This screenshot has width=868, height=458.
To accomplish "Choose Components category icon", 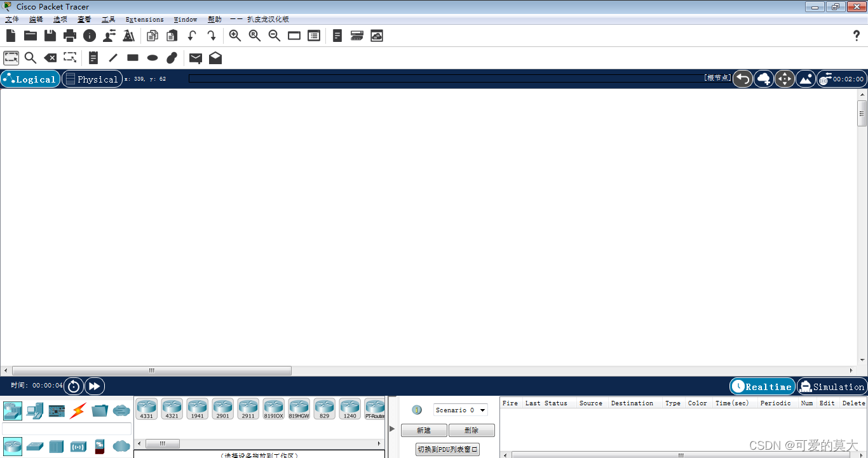I will pyautogui.click(x=57, y=411).
